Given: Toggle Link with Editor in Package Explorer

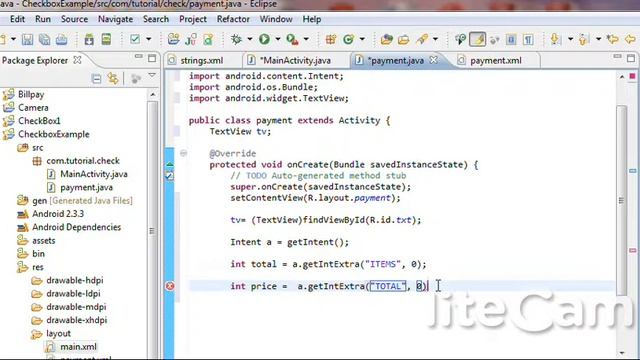Looking at the screenshot, I should pos(113,78).
